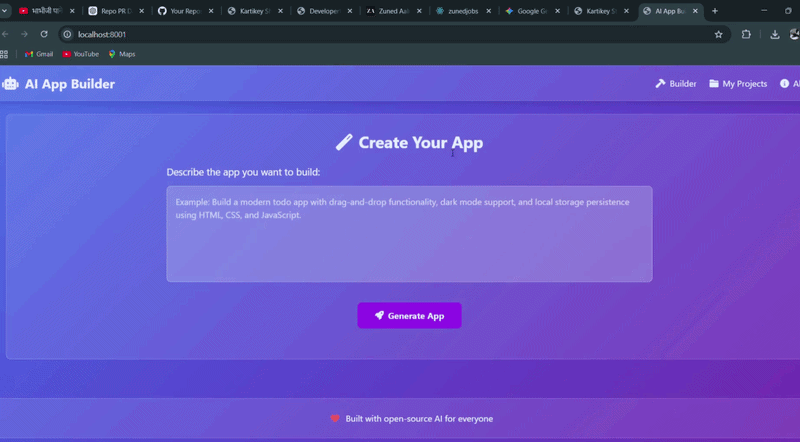Open the YouTube bookmark

pyautogui.click(x=81, y=54)
